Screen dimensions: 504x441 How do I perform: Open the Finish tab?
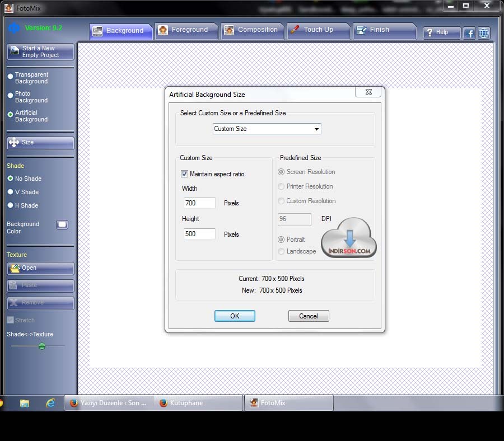pyautogui.click(x=384, y=31)
